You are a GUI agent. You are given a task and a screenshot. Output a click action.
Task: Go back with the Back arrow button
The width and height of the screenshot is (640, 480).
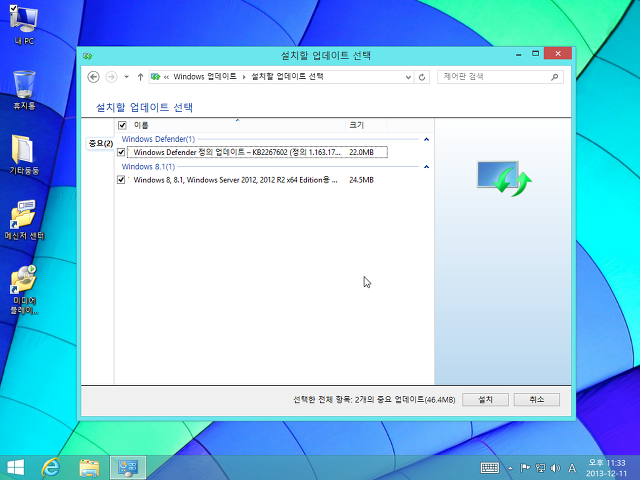(93, 77)
